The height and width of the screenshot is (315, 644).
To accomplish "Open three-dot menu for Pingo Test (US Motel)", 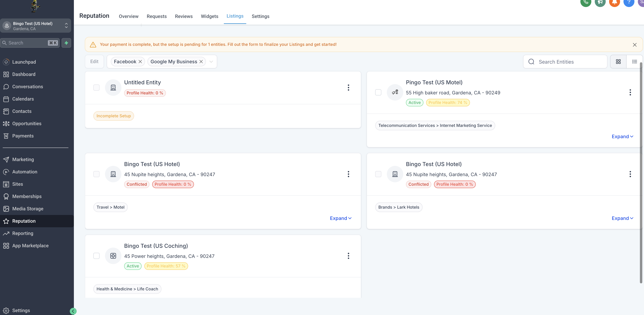I will [x=630, y=92].
